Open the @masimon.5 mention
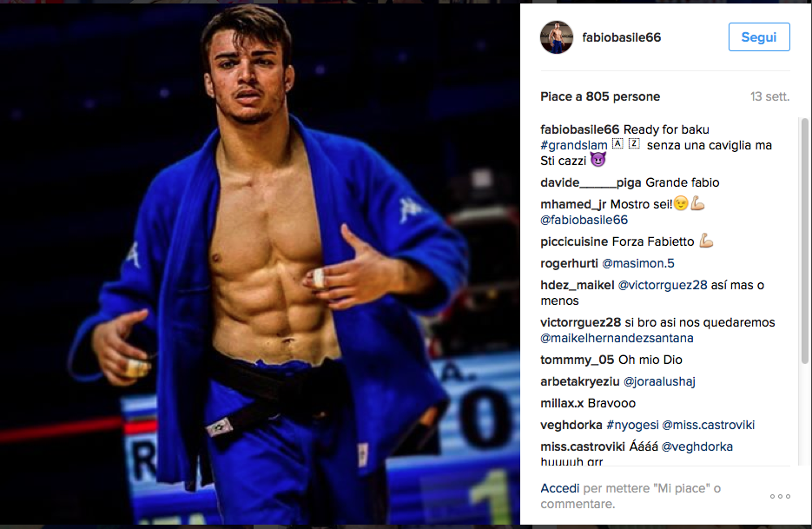812x529 pixels. pyautogui.click(x=638, y=263)
